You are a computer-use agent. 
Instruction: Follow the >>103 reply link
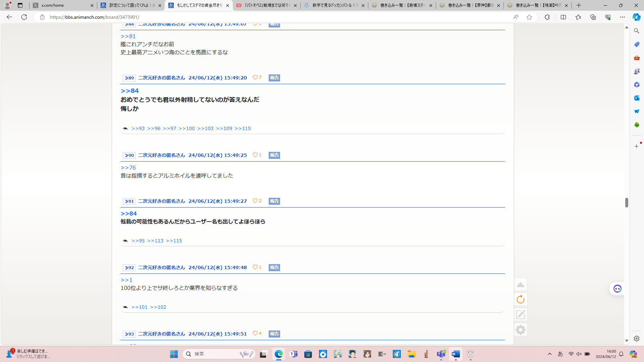205,129
